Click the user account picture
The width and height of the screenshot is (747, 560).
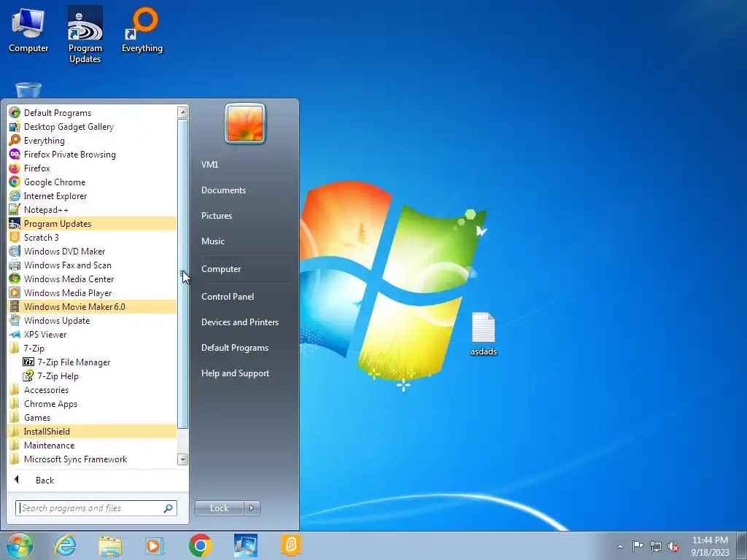[x=245, y=124]
